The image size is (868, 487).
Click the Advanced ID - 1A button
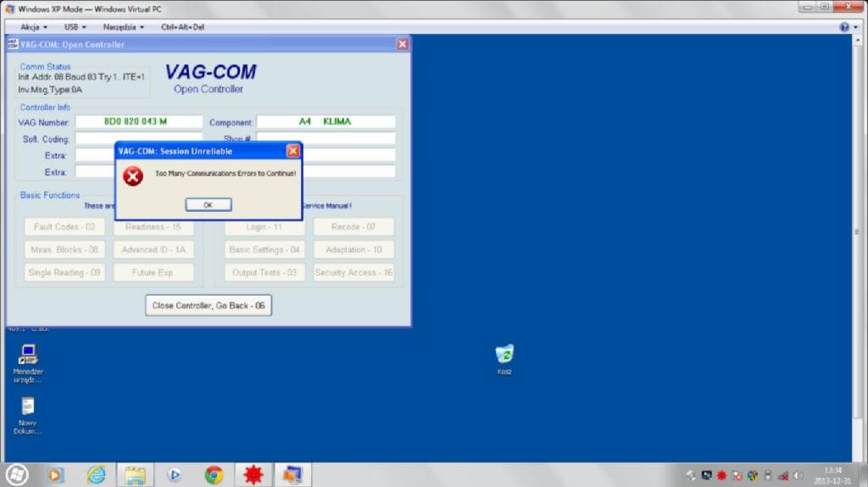click(153, 250)
